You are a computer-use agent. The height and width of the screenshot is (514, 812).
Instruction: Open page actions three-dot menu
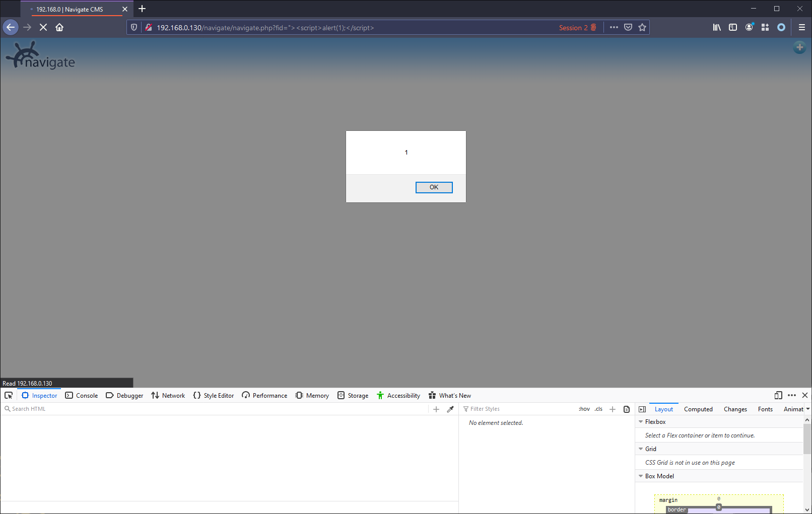[614, 28]
